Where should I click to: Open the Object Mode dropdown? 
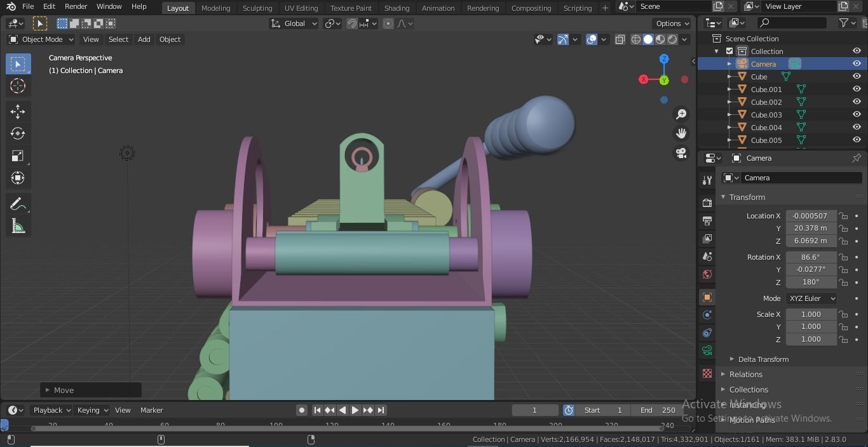point(41,39)
